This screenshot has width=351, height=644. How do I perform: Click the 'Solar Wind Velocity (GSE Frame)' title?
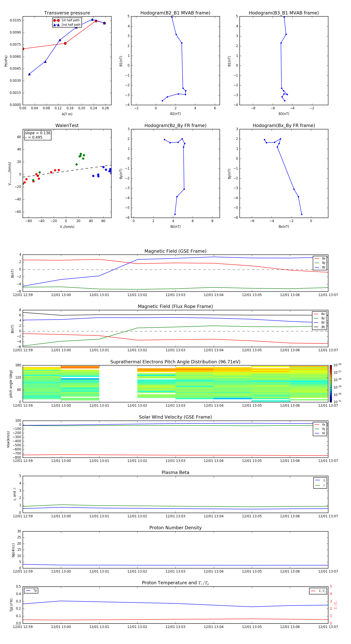point(175,417)
